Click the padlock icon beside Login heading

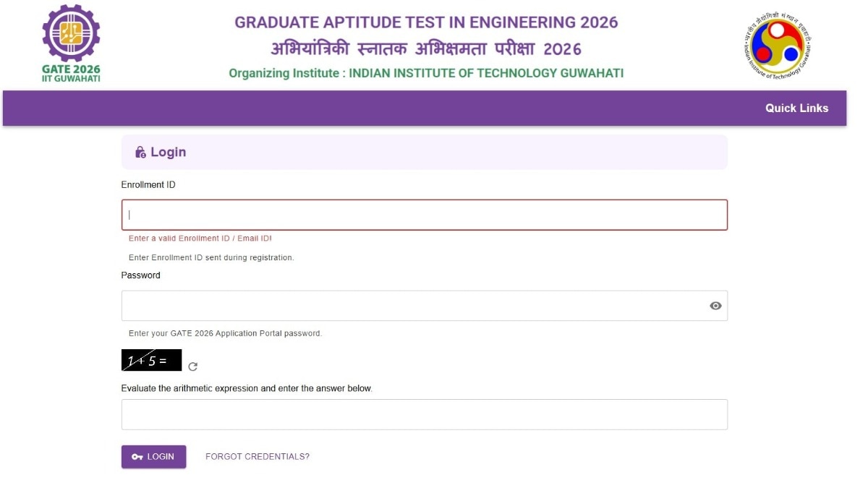point(139,152)
